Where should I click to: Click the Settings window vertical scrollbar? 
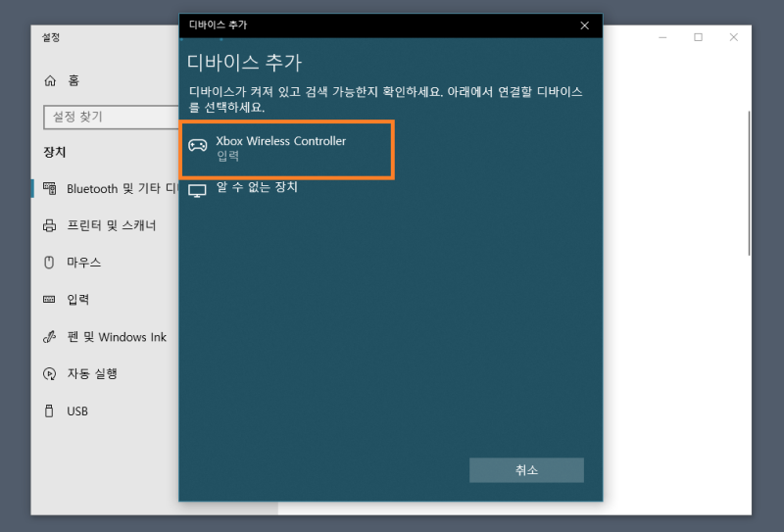coord(749,183)
